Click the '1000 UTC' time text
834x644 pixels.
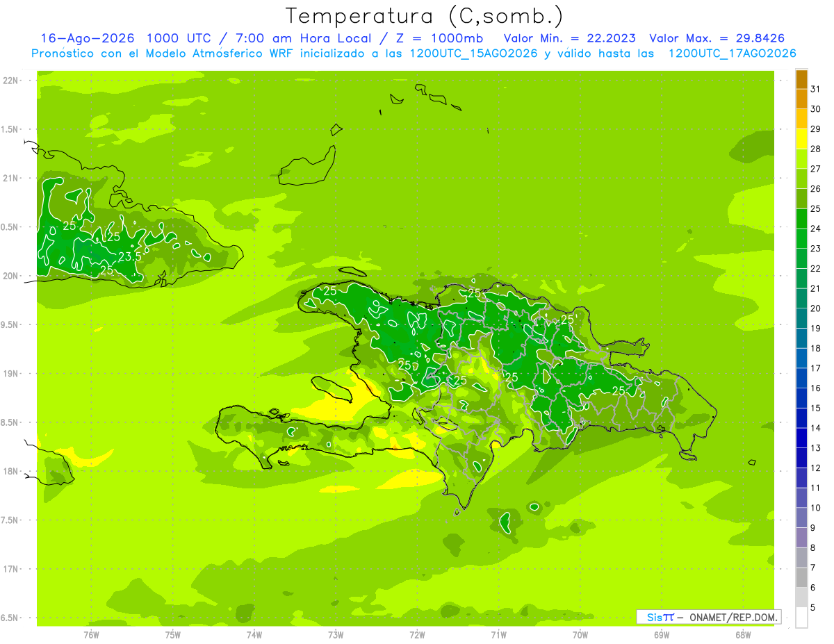[178, 38]
